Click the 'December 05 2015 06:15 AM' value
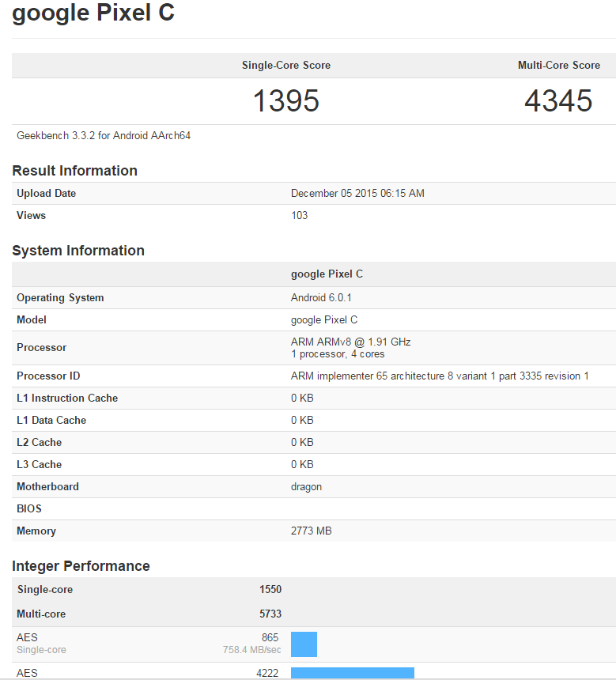616x680 pixels. point(357,194)
